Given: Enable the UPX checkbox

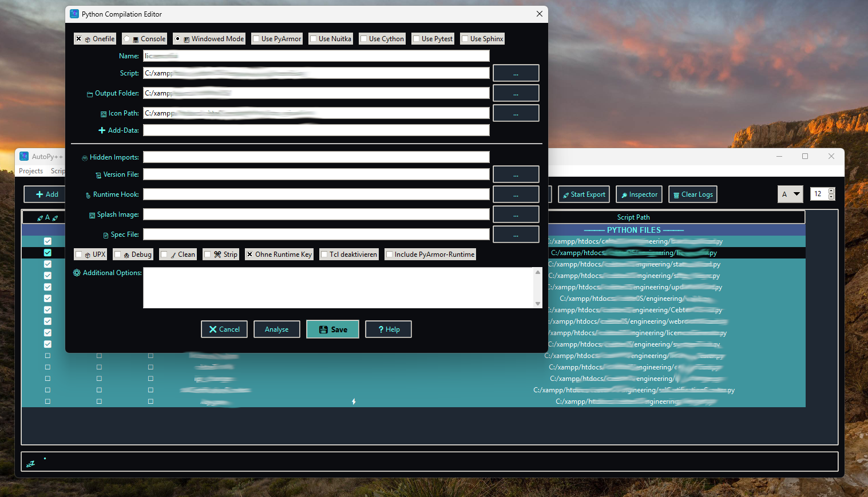Looking at the screenshot, I should click(79, 254).
